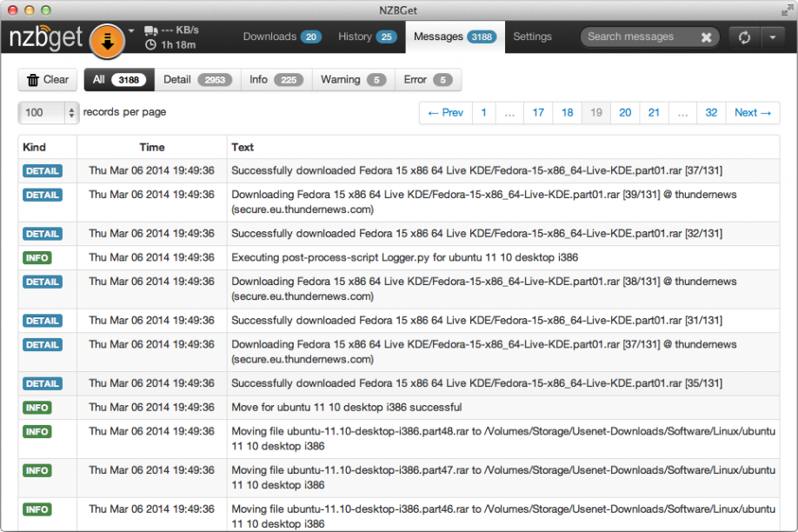Open the History tab
The height and width of the screenshot is (532, 798).
[368, 37]
